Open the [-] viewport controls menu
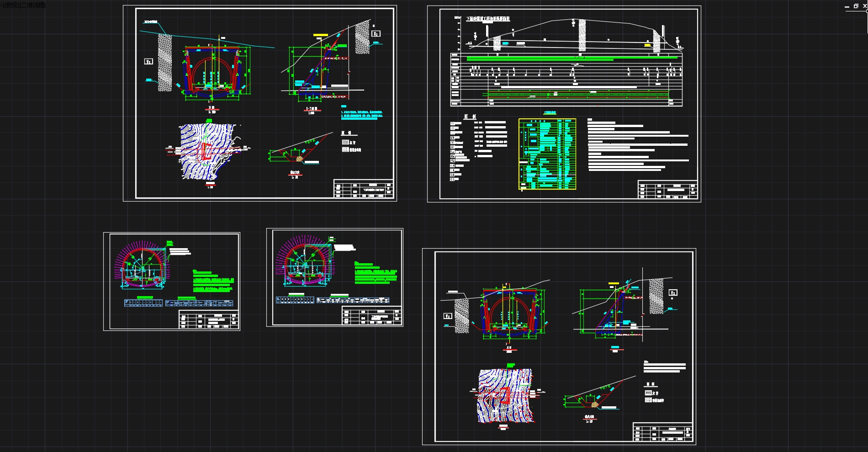Viewport: 868px width, 452px height. [x=3, y=5]
